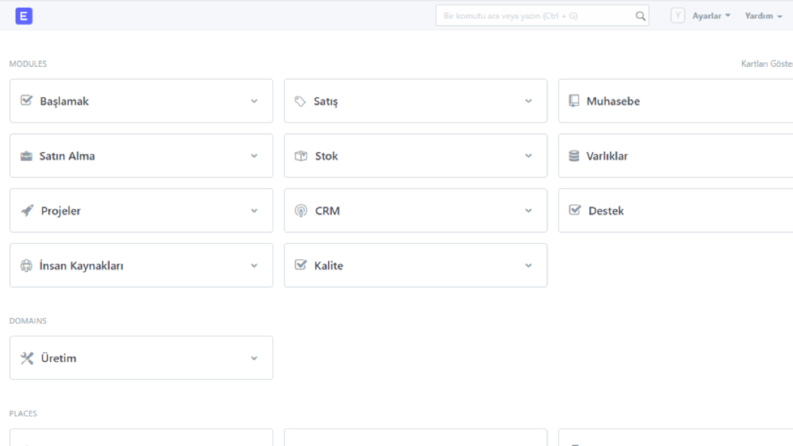Click the İnsan Kaynakları globe icon

pyautogui.click(x=26, y=265)
